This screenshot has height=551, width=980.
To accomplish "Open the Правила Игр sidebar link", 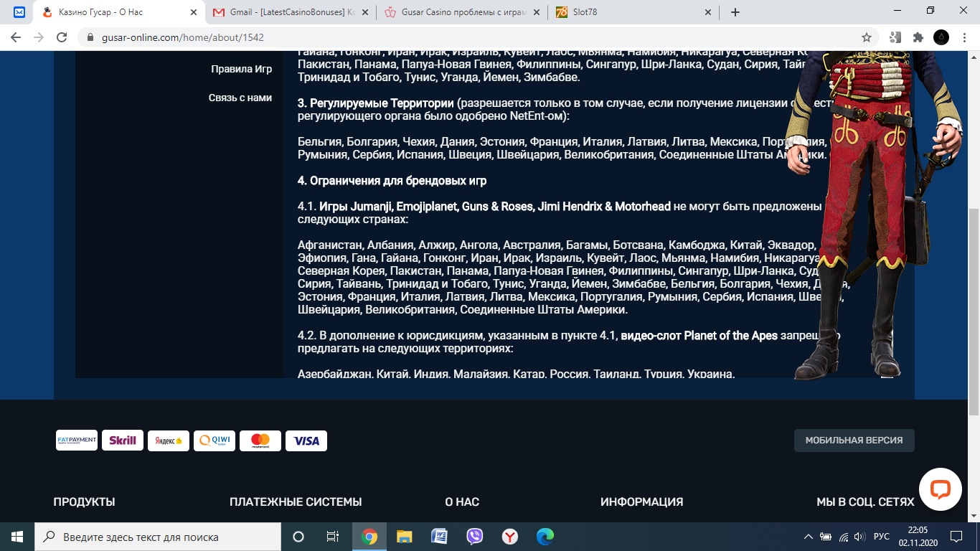I will pos(241,69).
